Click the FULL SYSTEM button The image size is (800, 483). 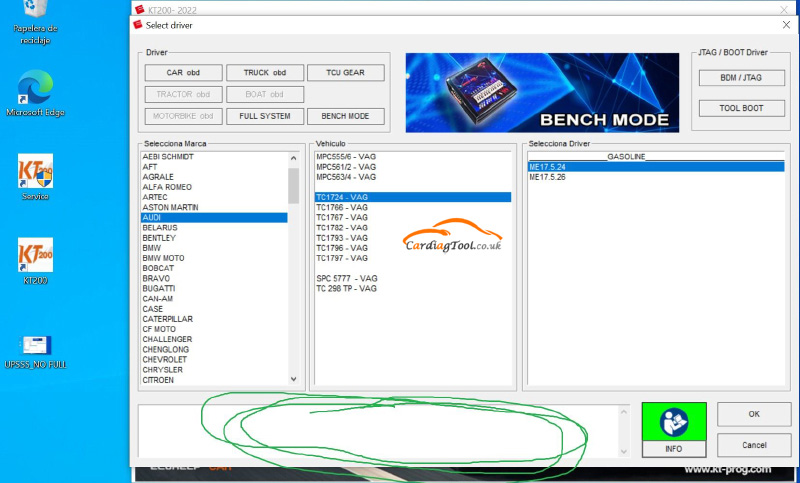tap(264, 116)
